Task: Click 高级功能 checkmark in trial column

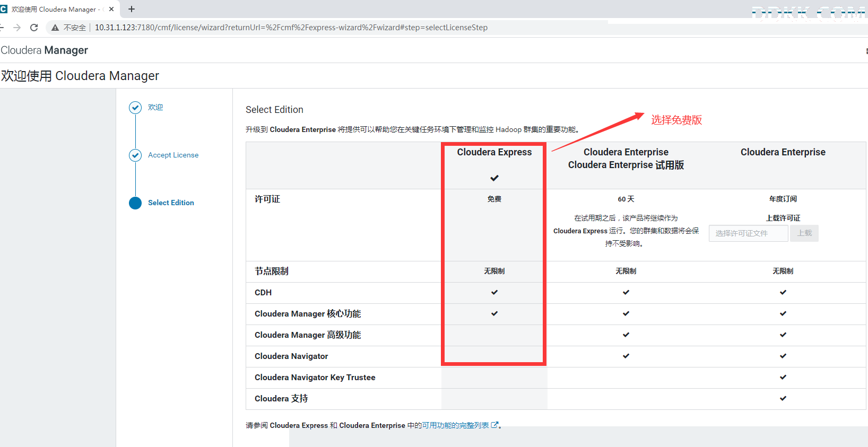Action: coord(626,335)
